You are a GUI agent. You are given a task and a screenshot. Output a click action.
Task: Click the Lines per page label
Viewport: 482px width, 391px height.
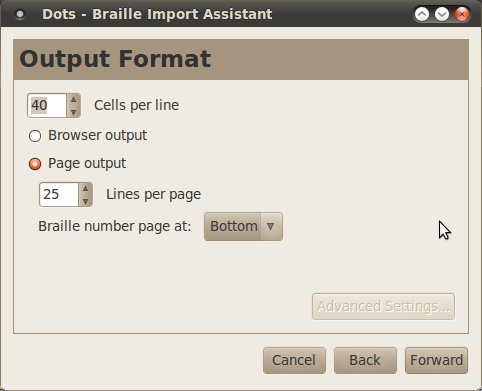[x=153, y=194]
